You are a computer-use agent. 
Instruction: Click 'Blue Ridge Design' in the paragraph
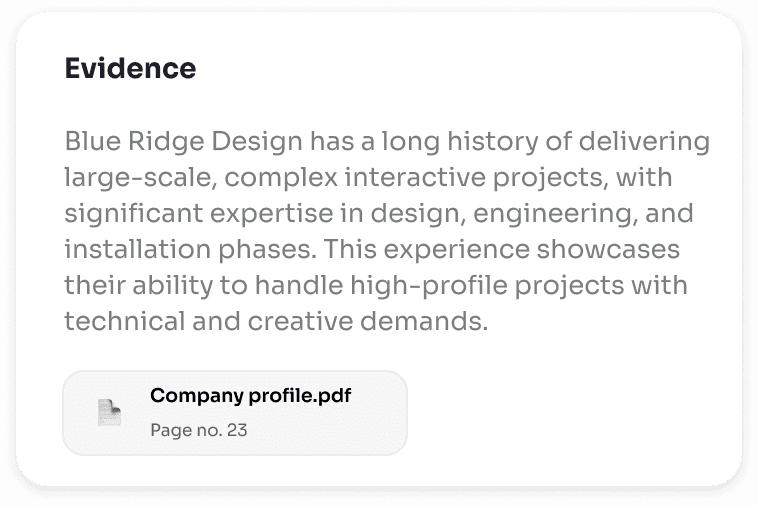tap(184, 142)
